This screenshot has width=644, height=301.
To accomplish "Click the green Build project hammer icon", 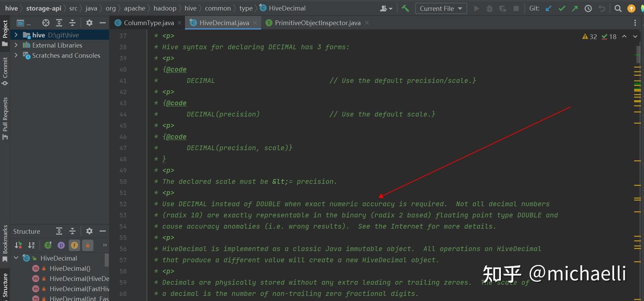I will (405, 8).
